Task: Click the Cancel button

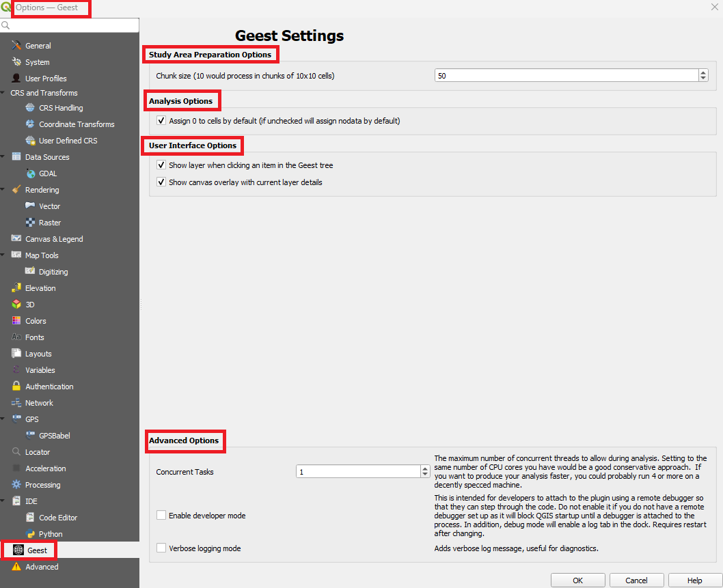Action: pos(636,580)
